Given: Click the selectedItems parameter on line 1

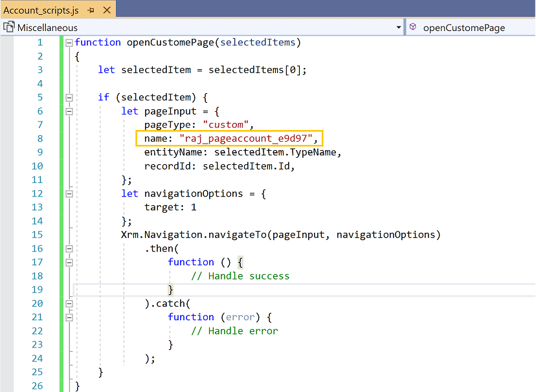Looking at the screenshot, I should click(x=258, y=42).
